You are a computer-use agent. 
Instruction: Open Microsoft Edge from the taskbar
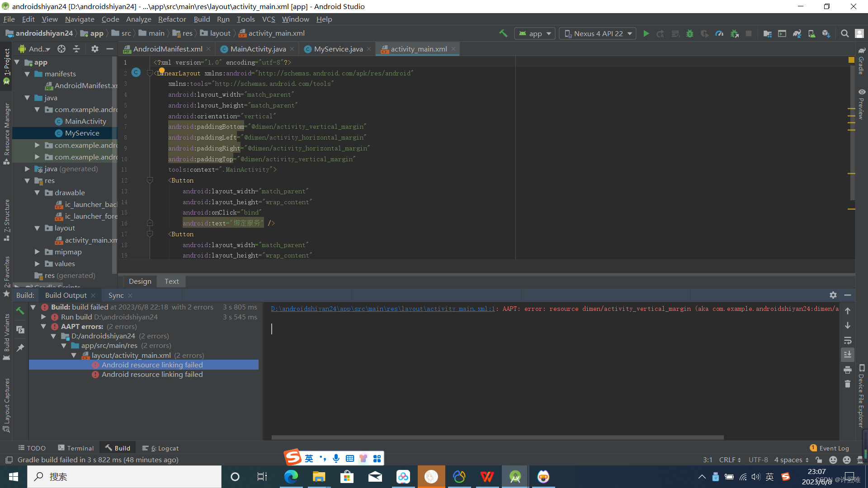(x=291, y=476)
